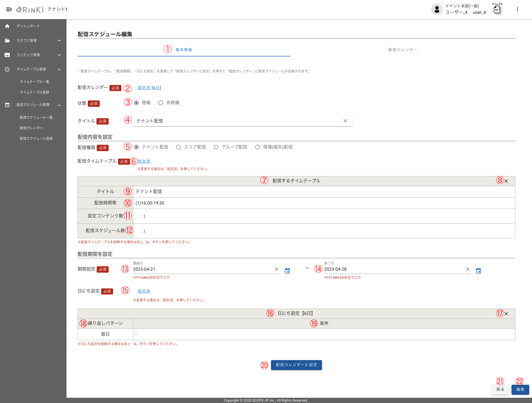Choose エリア配信 delivery permission
This screenshot has width=532, height=403.
click(178, 147)
